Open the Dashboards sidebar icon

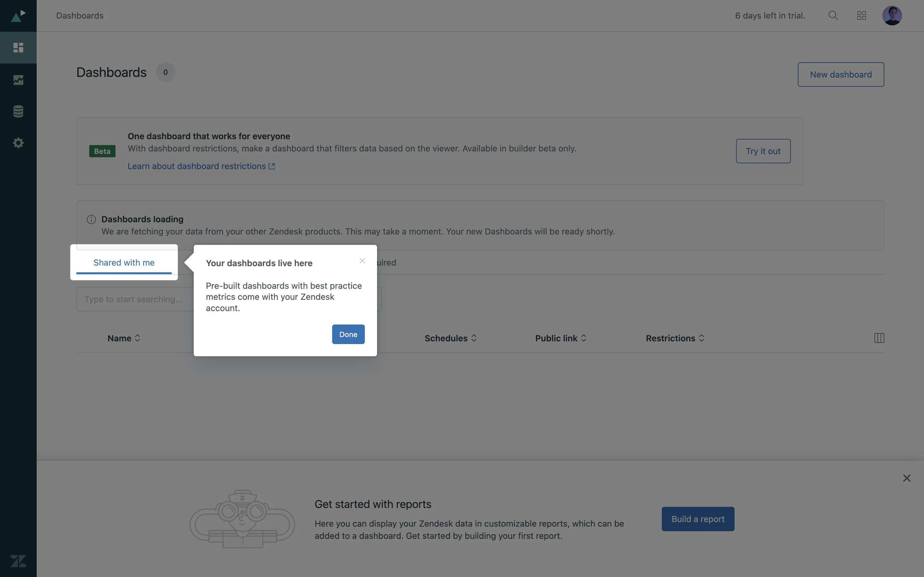pos(18,48)
